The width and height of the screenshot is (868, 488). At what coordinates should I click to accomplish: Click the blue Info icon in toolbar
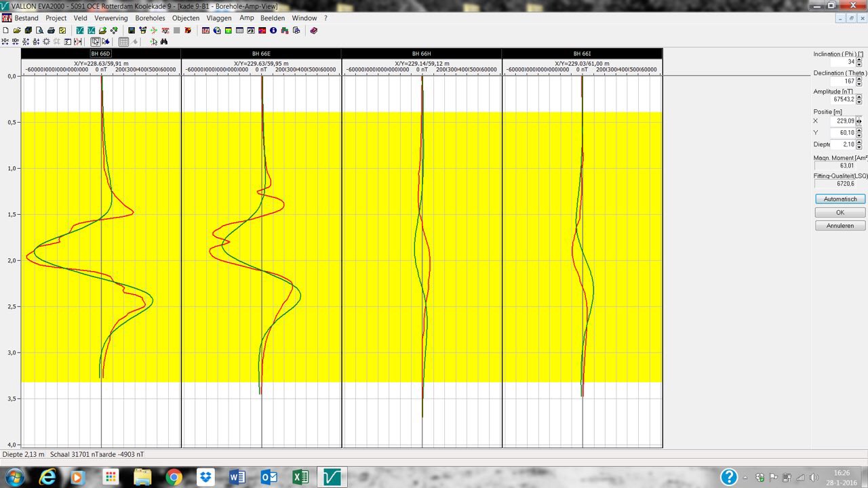[x=273, y=30]
